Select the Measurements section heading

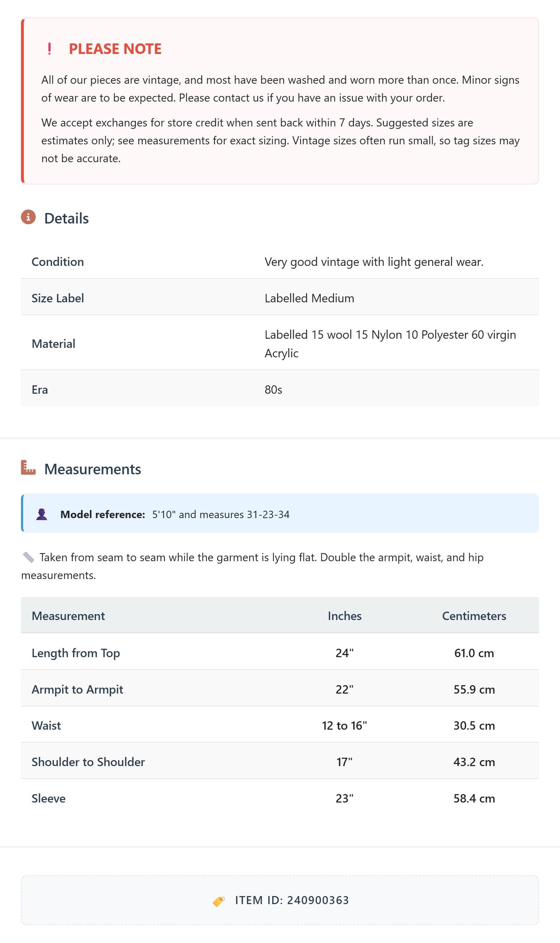coord(92,469)
